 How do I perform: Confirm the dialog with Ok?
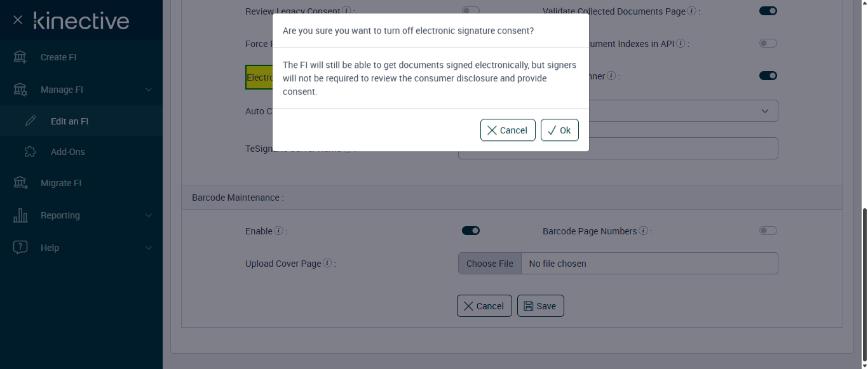tap(559, 130)
